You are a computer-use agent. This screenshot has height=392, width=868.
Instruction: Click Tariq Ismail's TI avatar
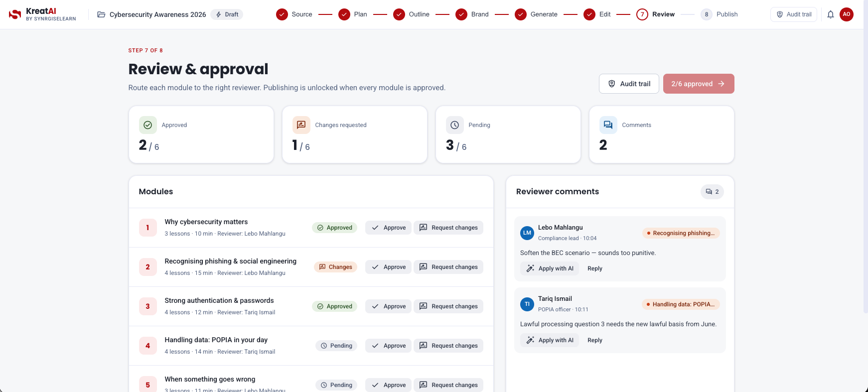(527, 304)
